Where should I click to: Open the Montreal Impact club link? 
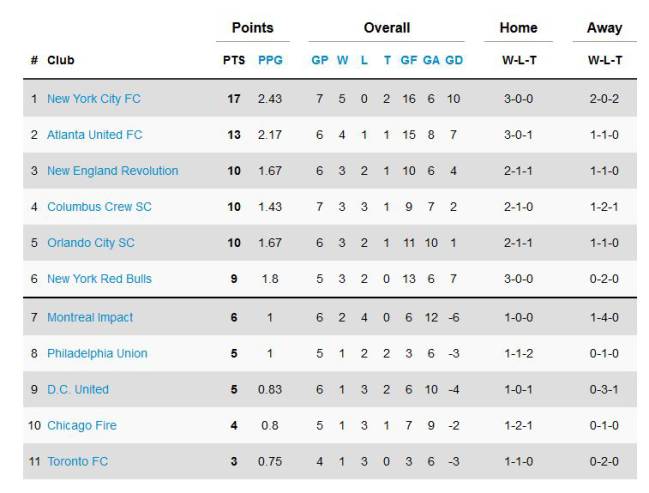tap(90, 317)
